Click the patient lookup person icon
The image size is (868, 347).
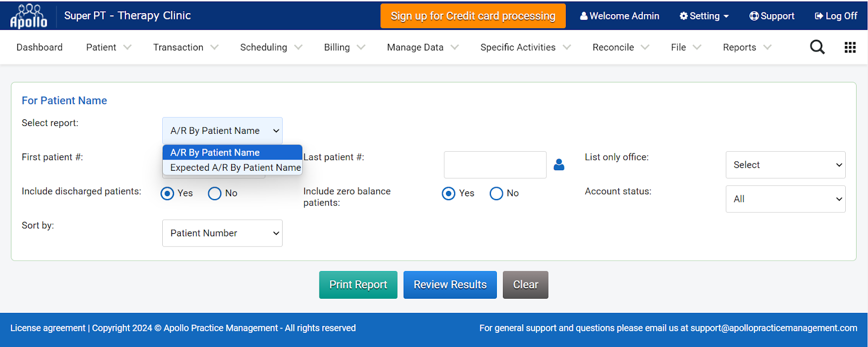[559, 164]
